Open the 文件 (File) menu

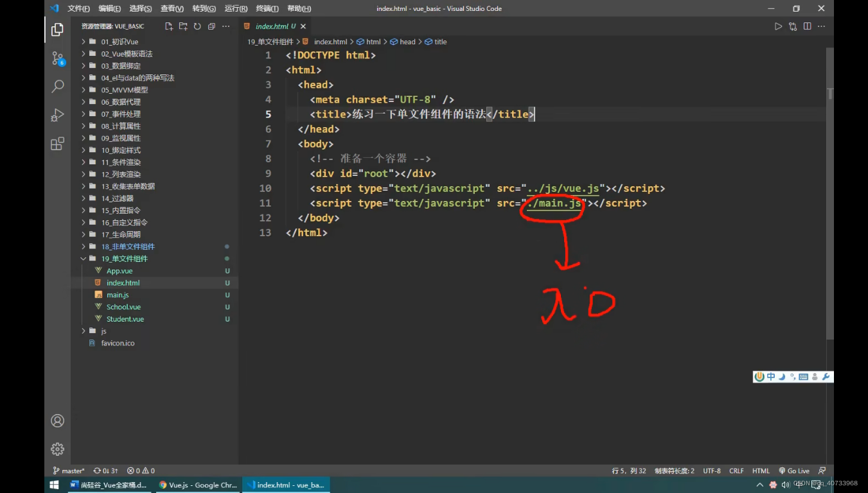click(x=78, y=8)
